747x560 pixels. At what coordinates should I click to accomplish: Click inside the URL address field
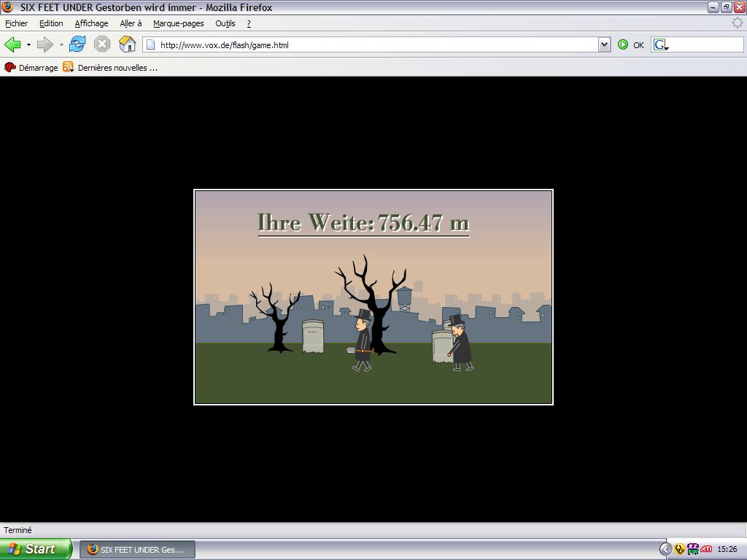[365, 44]
